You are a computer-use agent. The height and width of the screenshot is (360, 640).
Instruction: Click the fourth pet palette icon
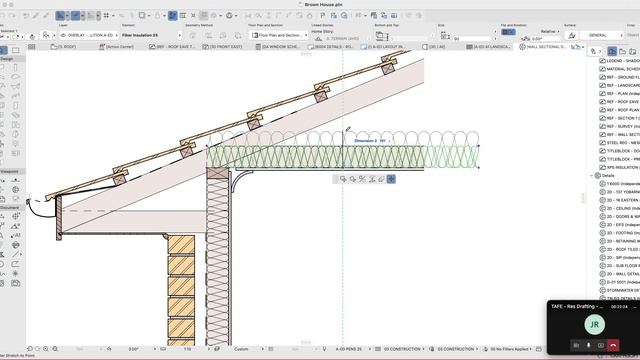pyautogui.click(x=372, y=179)
